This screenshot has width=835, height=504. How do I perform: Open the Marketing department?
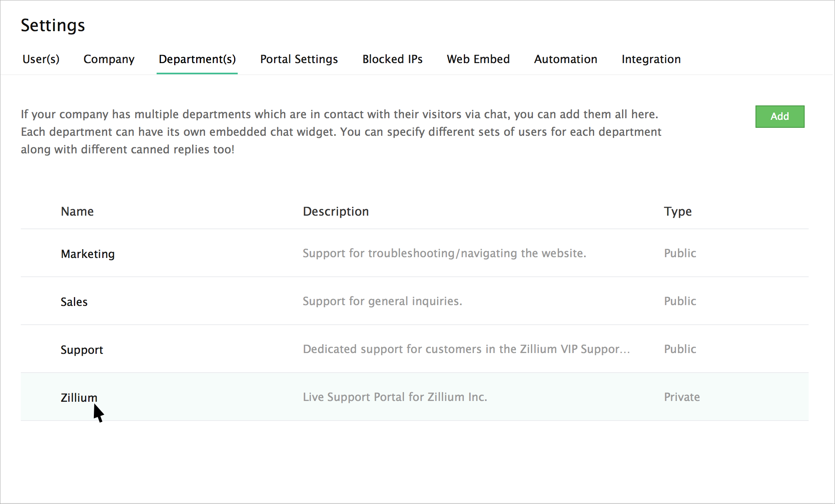(87, 254)
